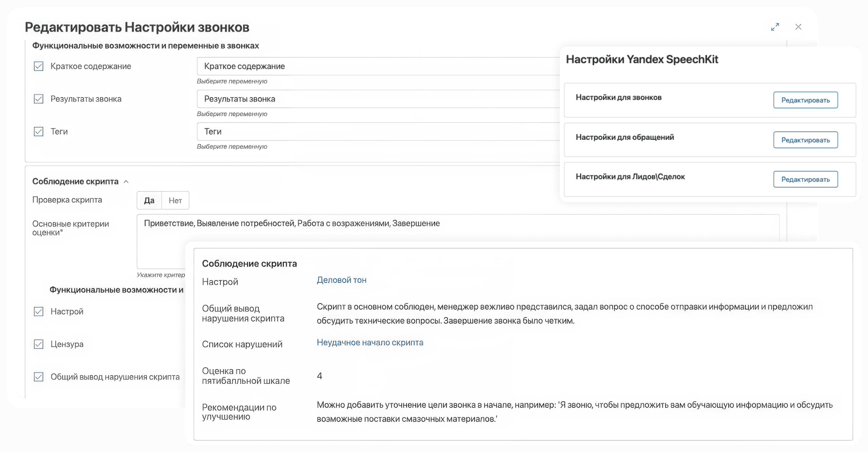Close the Редактировать Настройки звонков dialog

tap(798, 26)
